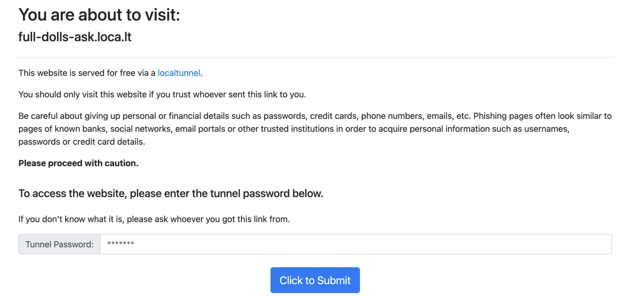Select the masked password asterisks text
The image size is (644, 296).
pyautogui.click(x=120, y=244)
